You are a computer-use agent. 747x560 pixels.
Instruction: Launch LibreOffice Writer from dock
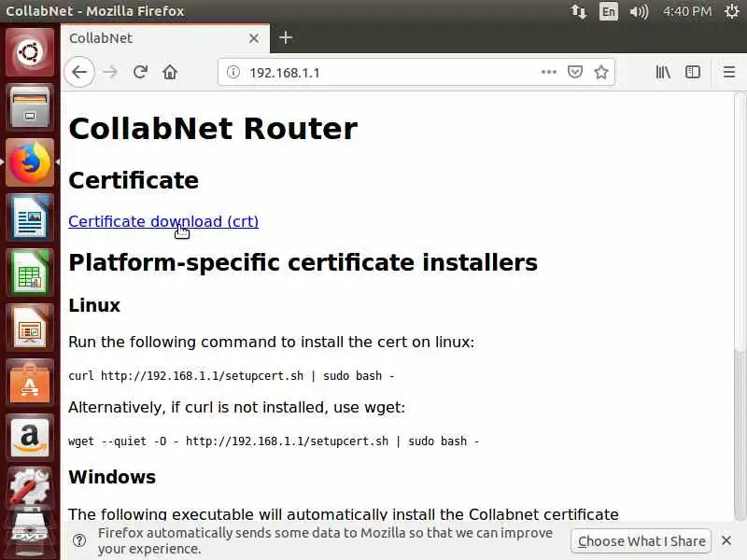[30, 218]
